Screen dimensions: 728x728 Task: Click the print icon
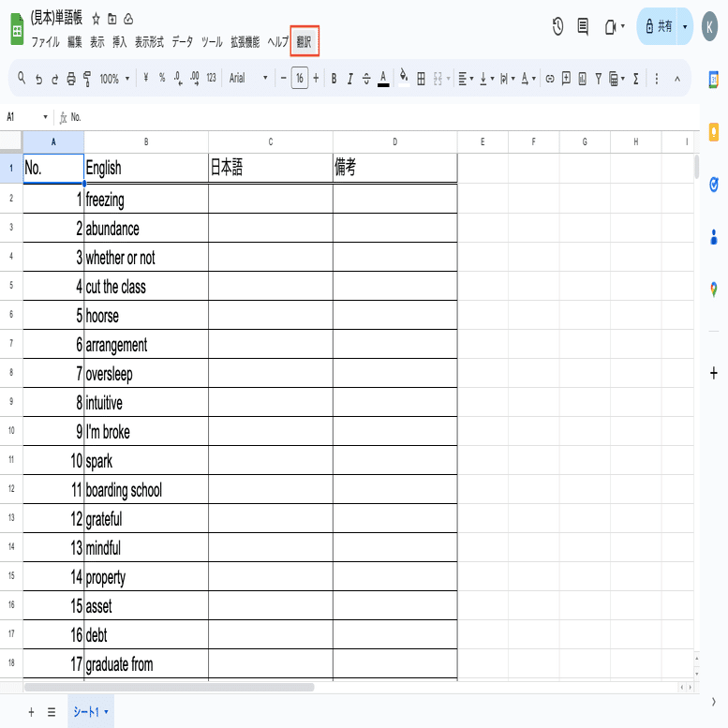point(71,79)
